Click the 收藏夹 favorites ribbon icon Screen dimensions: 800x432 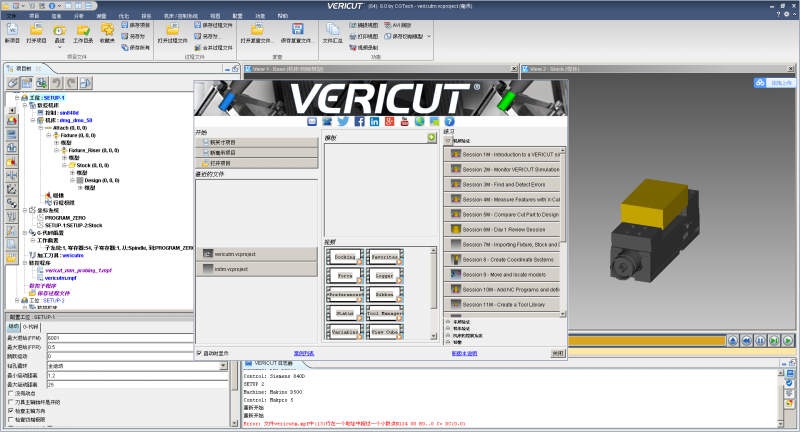point(106,34)
